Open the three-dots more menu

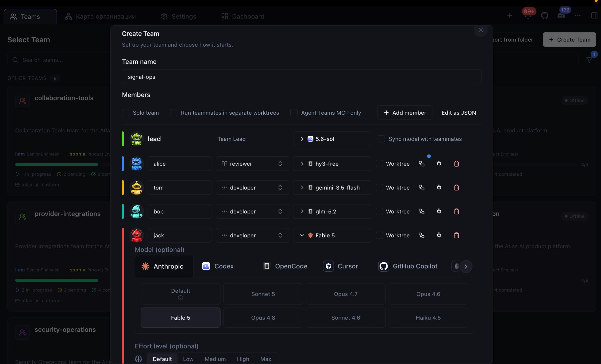[578, 15]
